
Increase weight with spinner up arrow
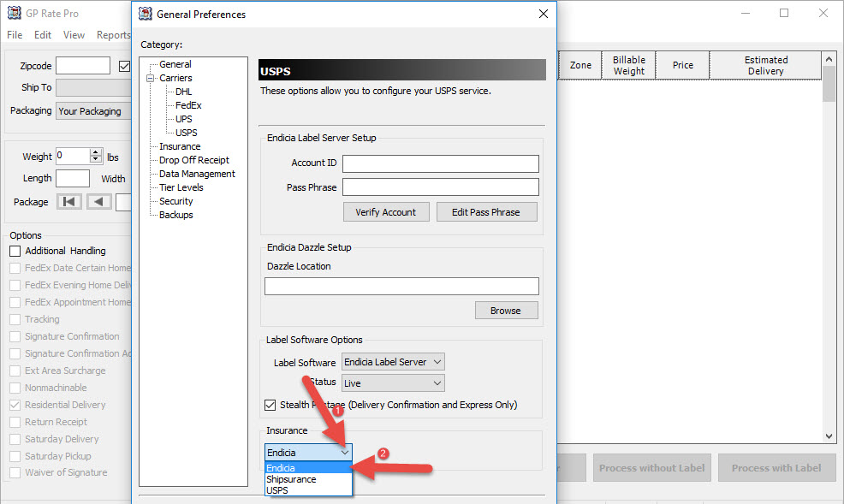96,152
